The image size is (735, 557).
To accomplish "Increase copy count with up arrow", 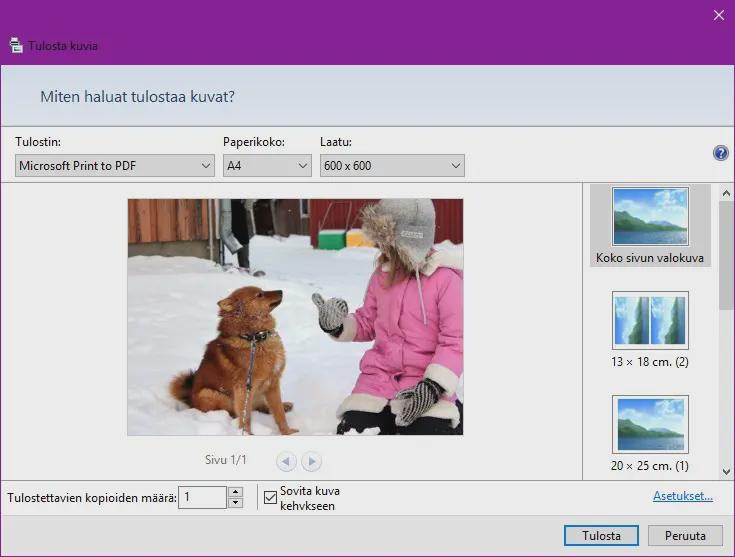I will point(236,491).
